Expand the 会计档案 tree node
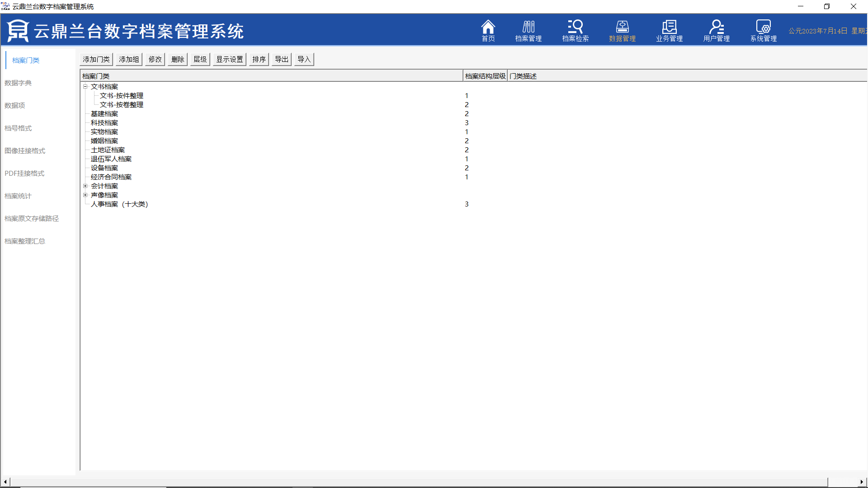The image size is (868, 488). click(85, 186)
